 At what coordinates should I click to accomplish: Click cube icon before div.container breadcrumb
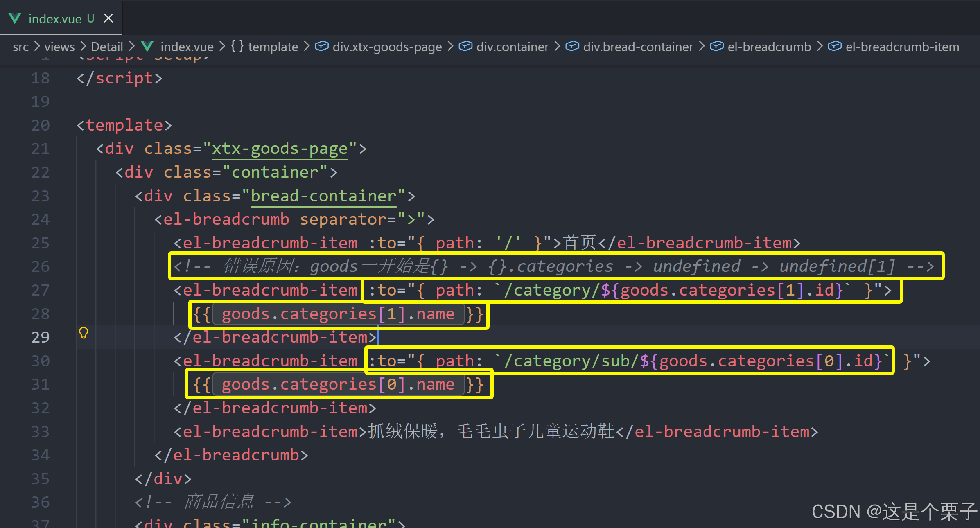click(x=465, y=46)
